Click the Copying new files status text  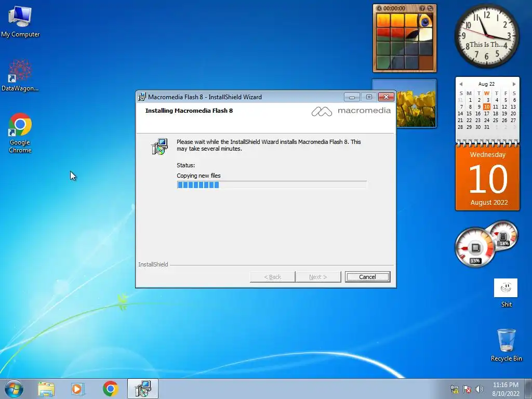point(198,176)
